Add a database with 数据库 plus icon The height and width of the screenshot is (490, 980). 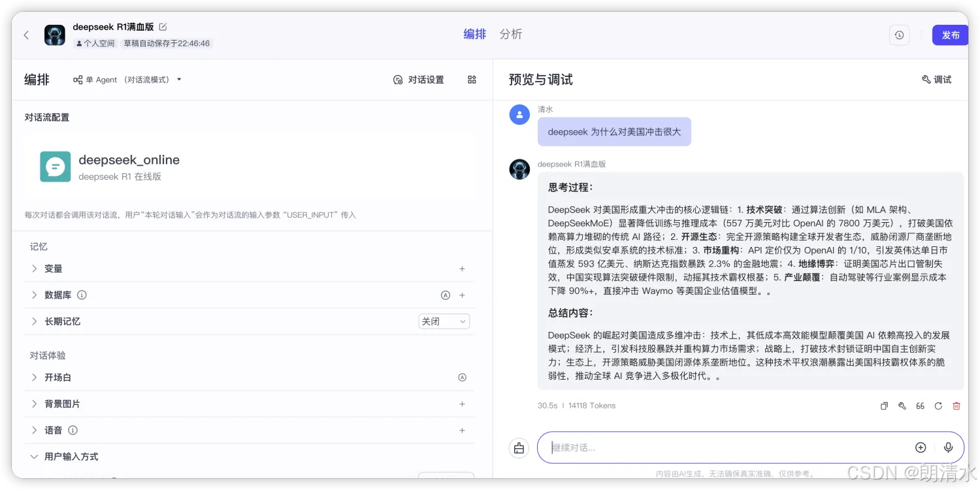pos(462,295)
